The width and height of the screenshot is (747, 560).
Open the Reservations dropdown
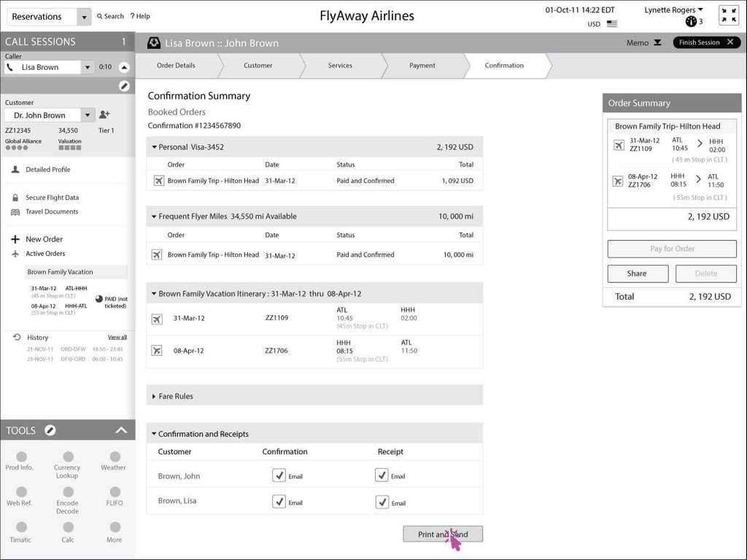[84, 17]
